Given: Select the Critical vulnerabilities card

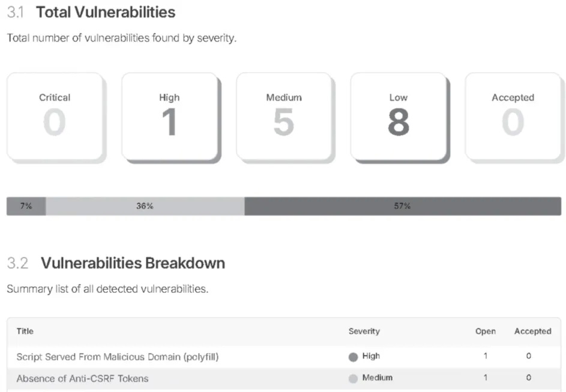Looking at the screenshot, I should point(55,116).
